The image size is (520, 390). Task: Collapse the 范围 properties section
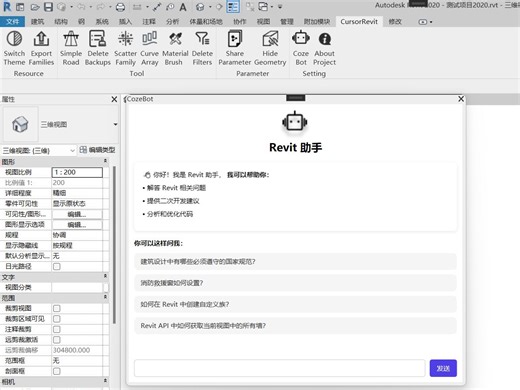tap(105, 297)
